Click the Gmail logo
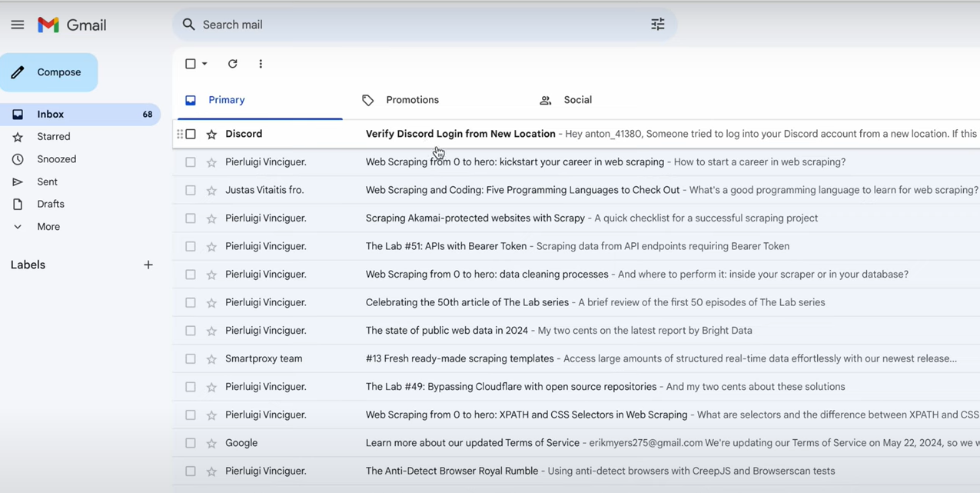 pyautogui.click(x=72, y=25)
